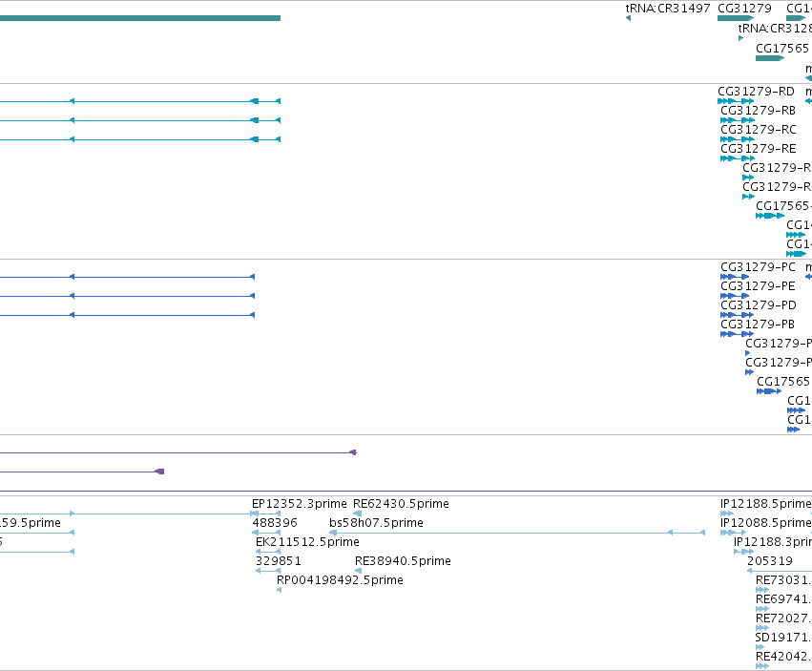Open transcript CG31279-RD
The height and width of the screenshot is (671, 812).
point(756,92)
